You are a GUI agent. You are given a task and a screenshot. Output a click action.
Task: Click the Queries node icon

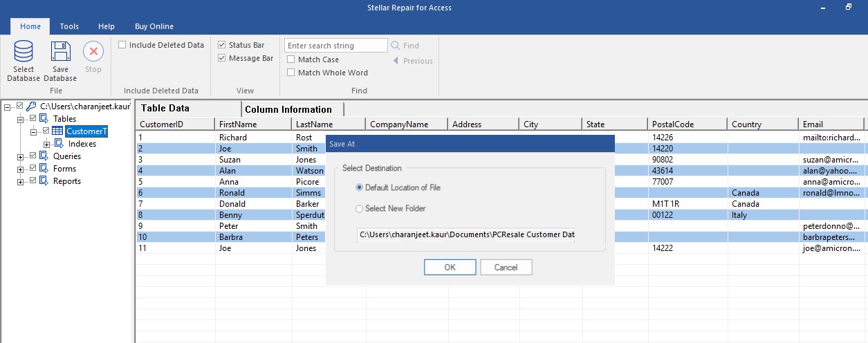pos(44,156)
